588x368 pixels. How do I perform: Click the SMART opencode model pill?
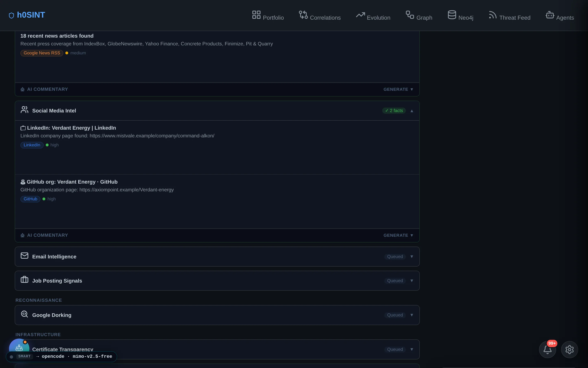61,357
